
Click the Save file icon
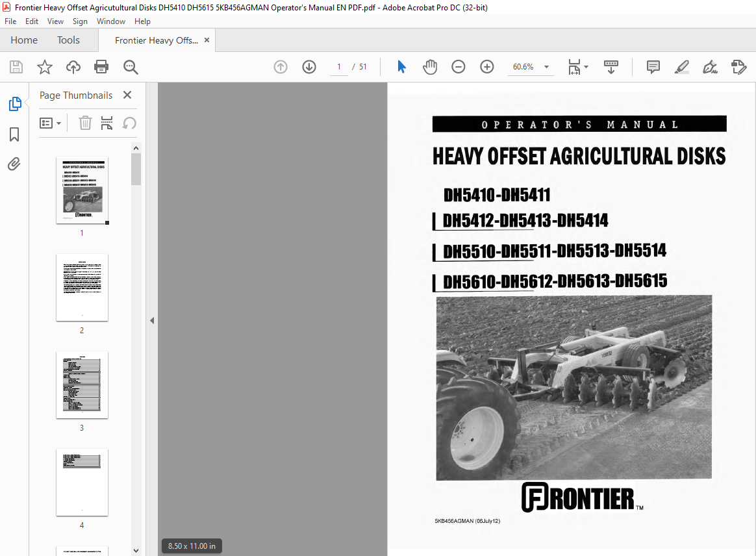[x=16, y=67]
